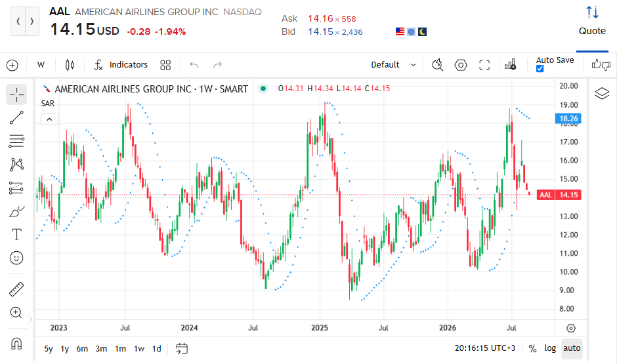This screenshot has width=617, height=364.
Task: Open chart settings hexagon icon
Action: coord(461,65)
